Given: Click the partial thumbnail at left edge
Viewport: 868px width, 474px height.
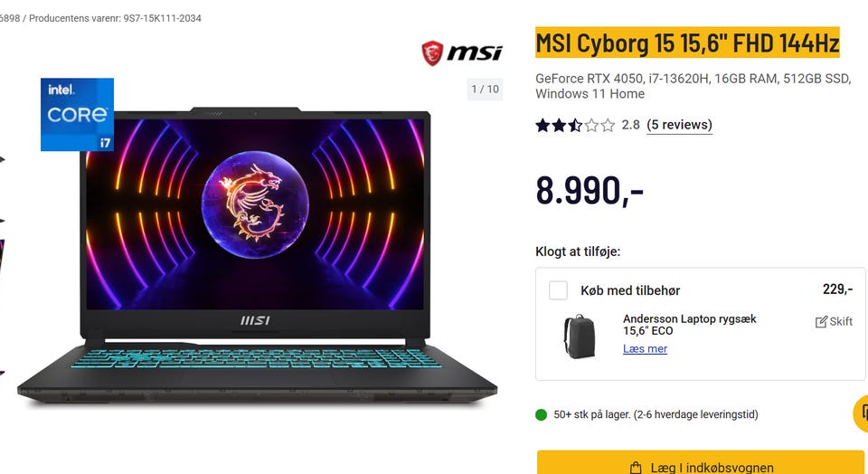Looking at the screenshot, I should click(x=3, y=266).
